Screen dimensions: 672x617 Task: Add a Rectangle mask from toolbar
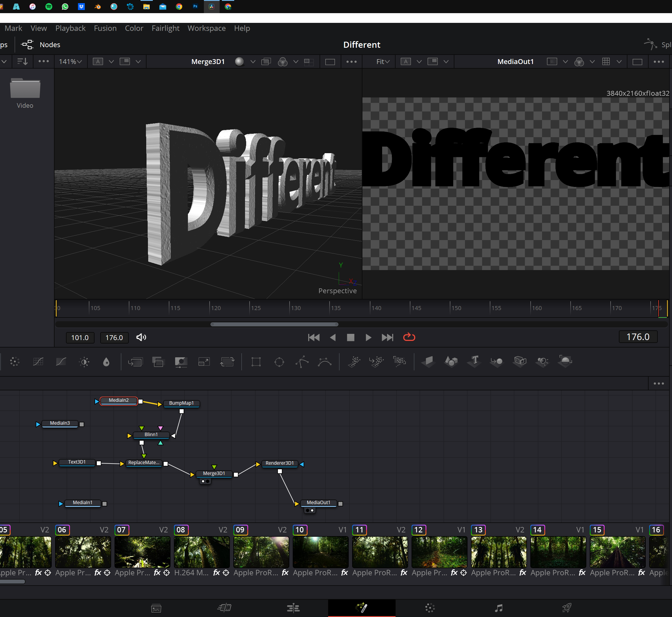point(256,362)
